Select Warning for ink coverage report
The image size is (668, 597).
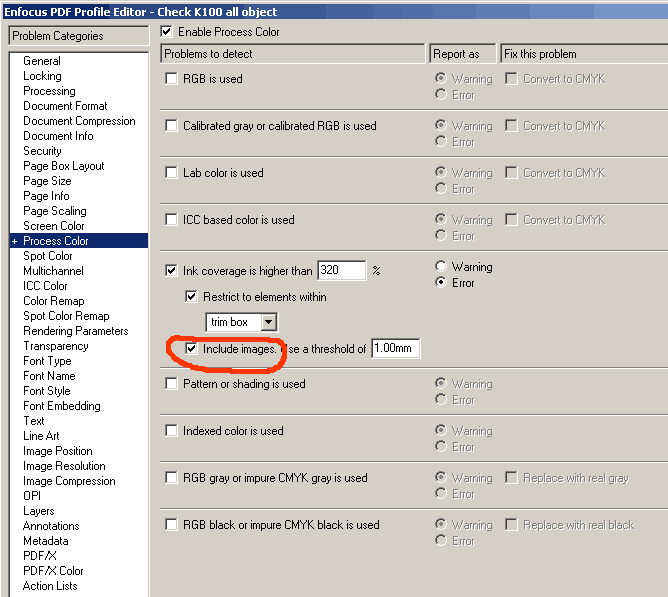pyautogui.click(x=441, y=266)
